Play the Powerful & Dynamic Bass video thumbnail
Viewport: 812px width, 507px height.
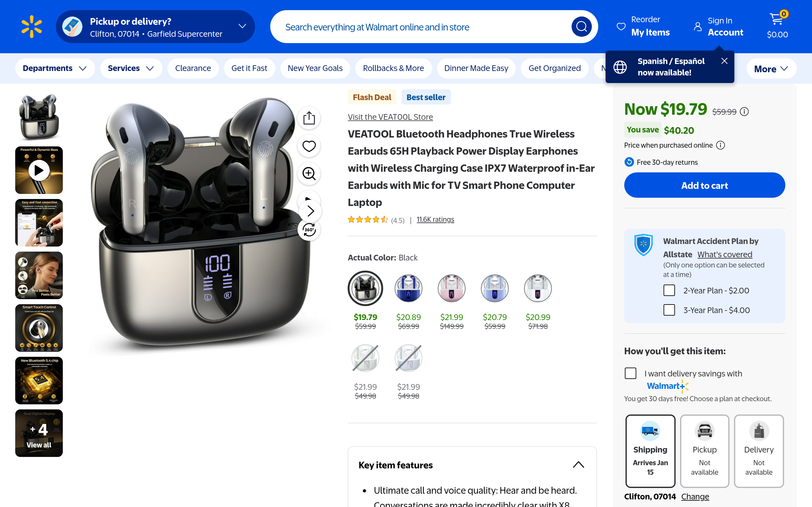39,170
